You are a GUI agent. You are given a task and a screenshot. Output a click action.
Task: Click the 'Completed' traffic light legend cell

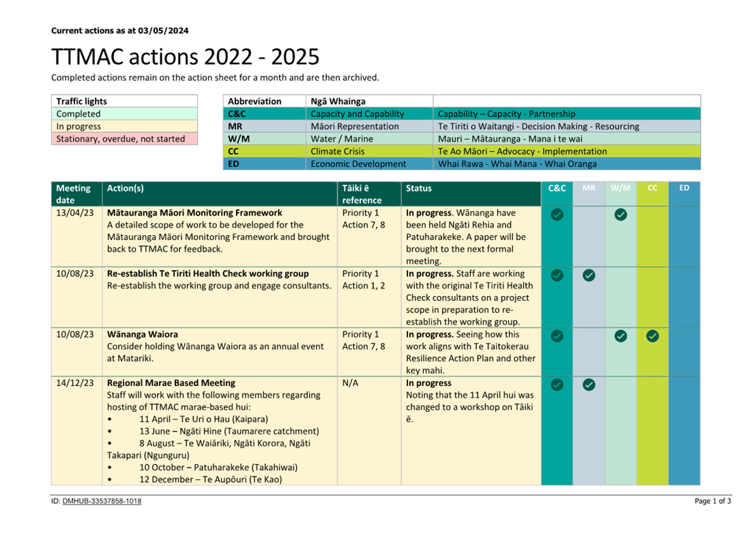click(124, 114)
